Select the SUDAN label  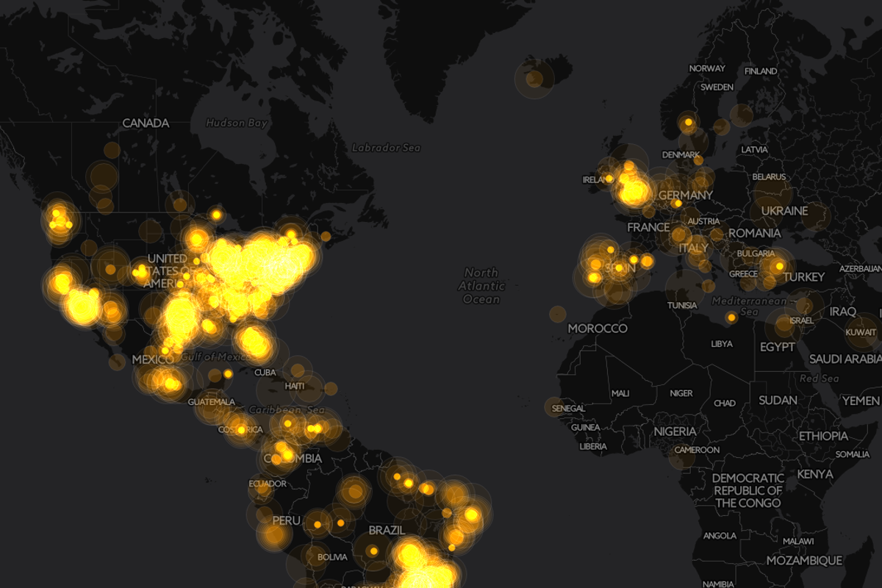(x=778, y=401)
